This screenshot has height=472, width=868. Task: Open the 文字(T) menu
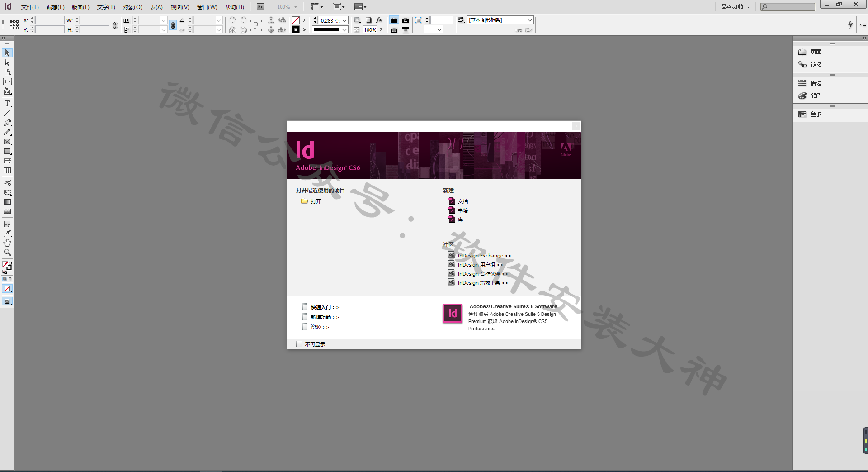pos(106,7)
